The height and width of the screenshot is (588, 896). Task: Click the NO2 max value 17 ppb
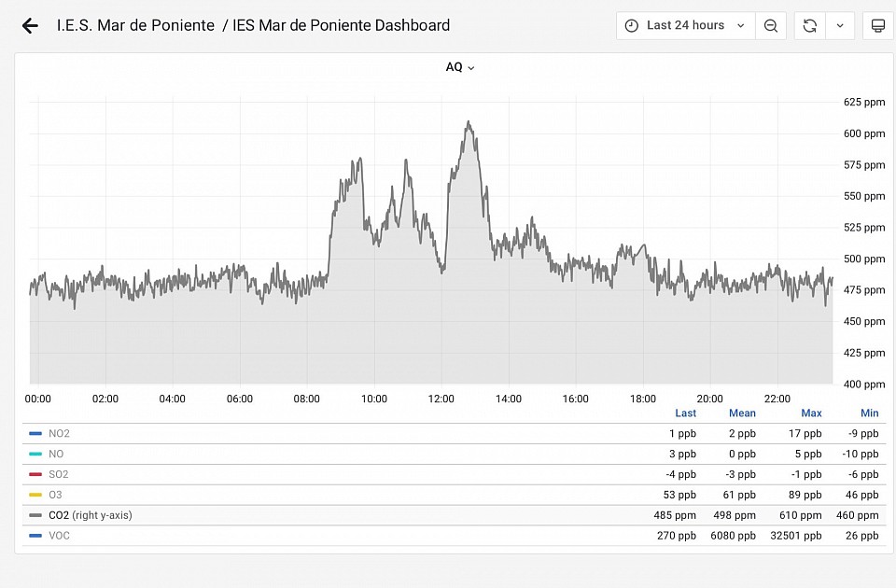pyautogui.click(x=805, y=434)
